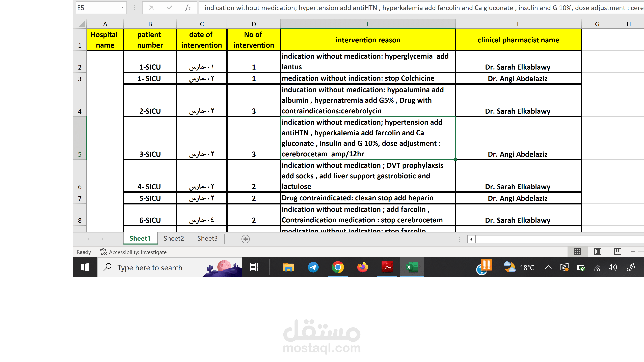Select column B header
Viewport: 644px width, 362px height.
coord(150,24)
